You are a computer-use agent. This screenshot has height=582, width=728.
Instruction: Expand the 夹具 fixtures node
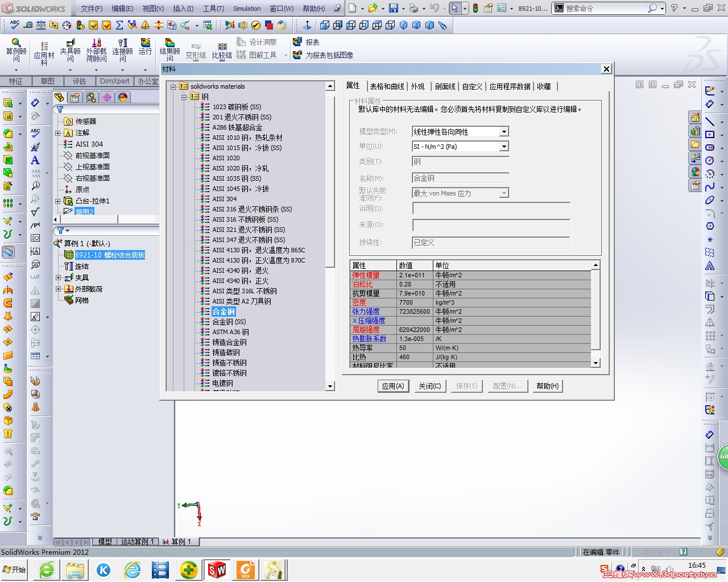coord(58,278)
